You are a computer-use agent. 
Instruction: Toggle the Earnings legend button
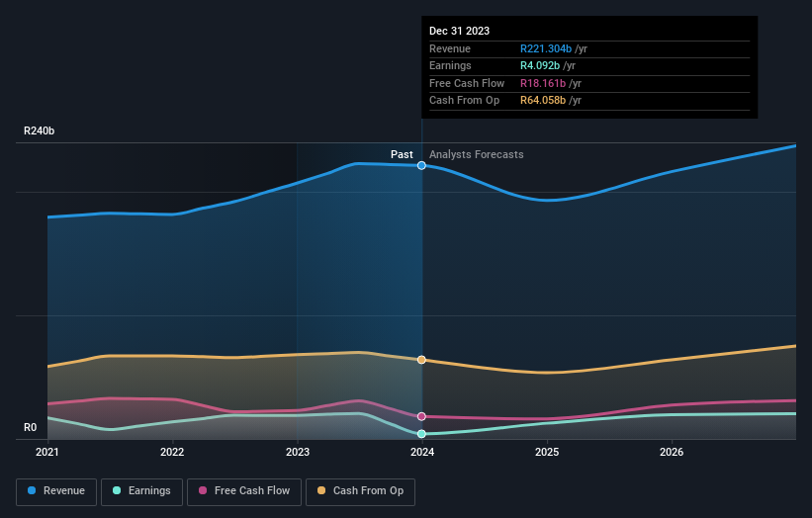pyautogui.click(x=141, y=491)
